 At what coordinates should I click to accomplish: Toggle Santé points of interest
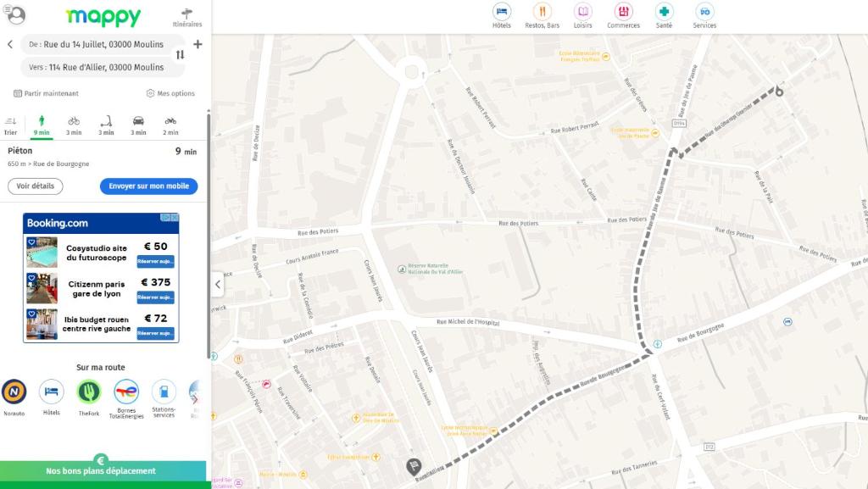(x=664, y=15)
